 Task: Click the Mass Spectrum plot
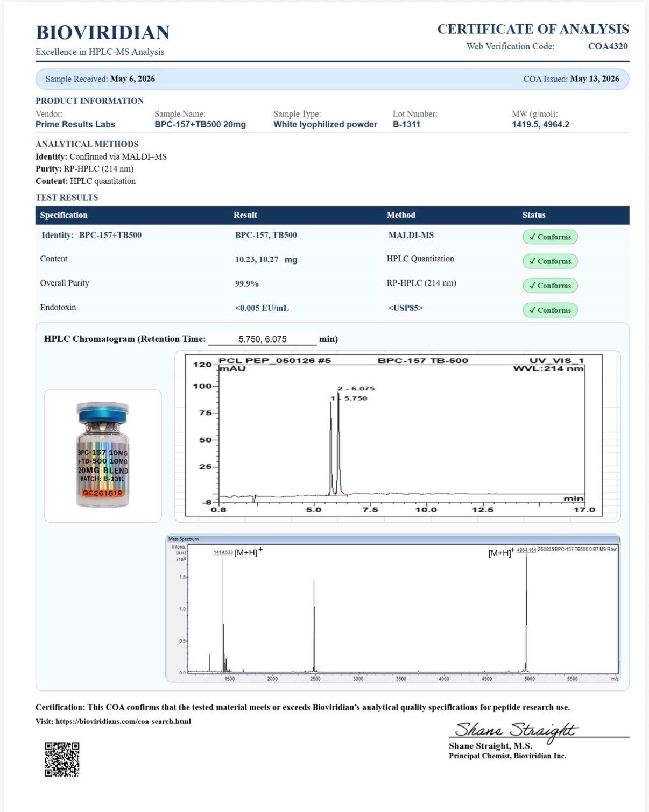(393, 608)
